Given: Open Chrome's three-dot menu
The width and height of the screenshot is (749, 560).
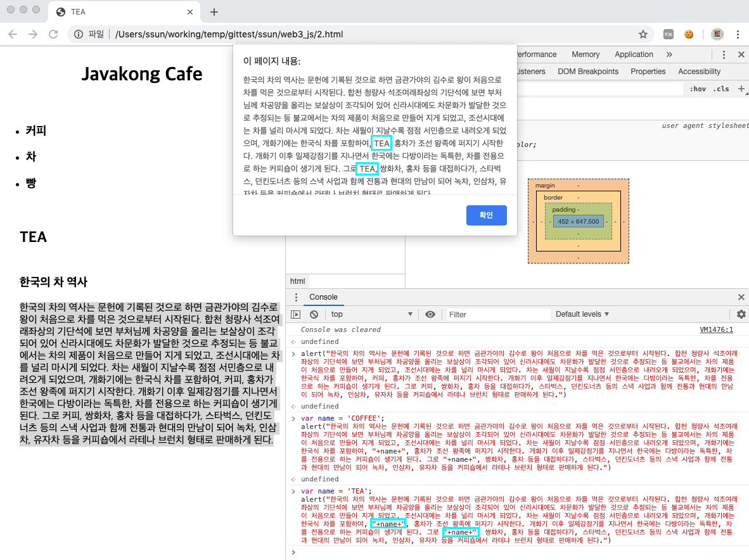Looking at the screenshot, I should tap(738, 34).
